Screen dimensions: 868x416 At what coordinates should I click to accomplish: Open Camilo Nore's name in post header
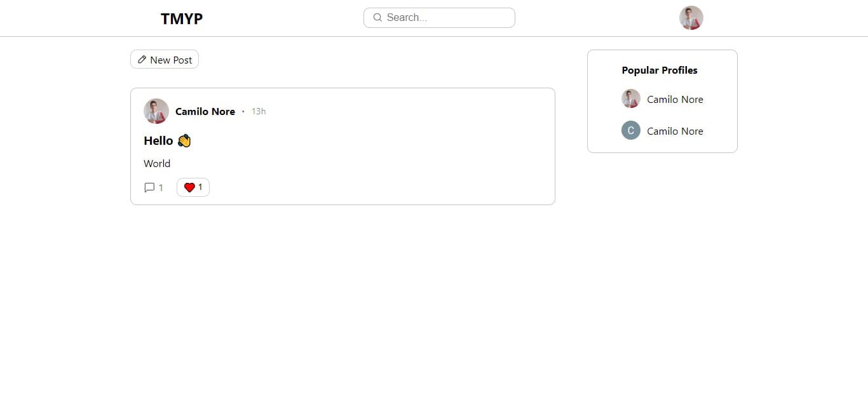point(205,112)
